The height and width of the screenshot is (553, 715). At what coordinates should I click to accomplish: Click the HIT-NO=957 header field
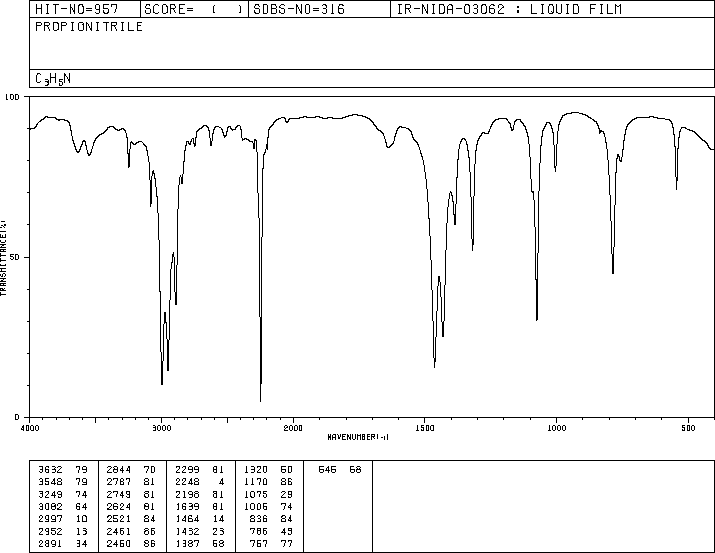pyautogui.click(x=85, y=9)
